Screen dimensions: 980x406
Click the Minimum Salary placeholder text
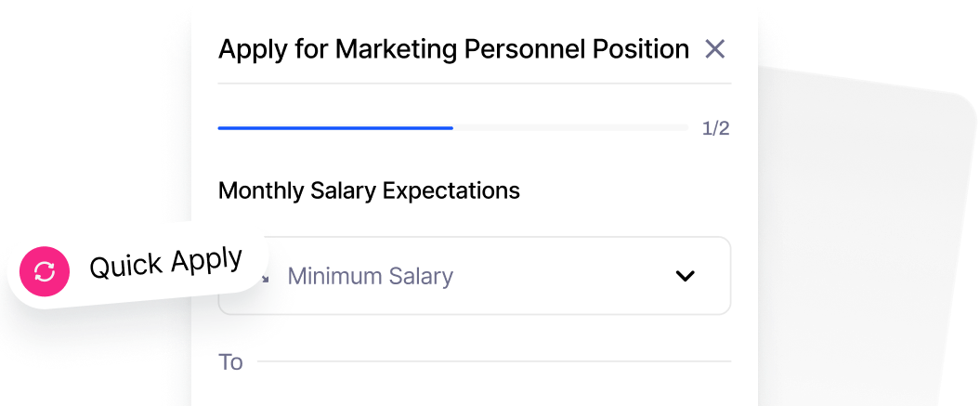tap(370, 276)
